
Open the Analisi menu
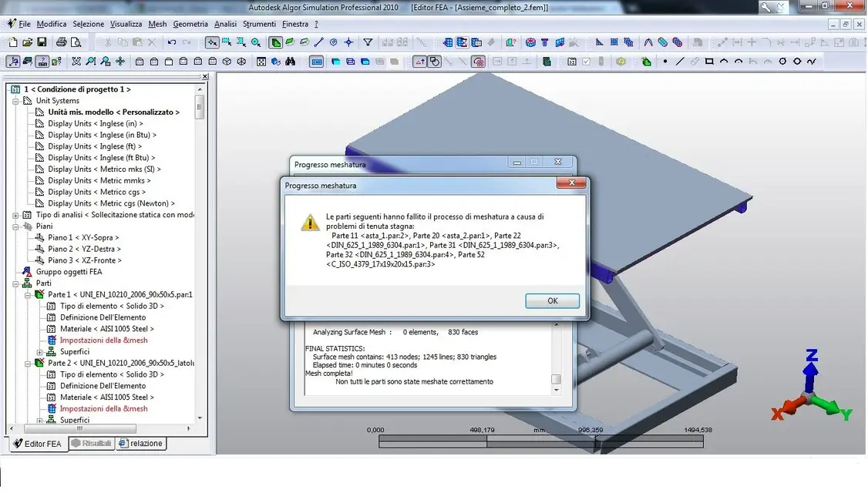point(225,24)
